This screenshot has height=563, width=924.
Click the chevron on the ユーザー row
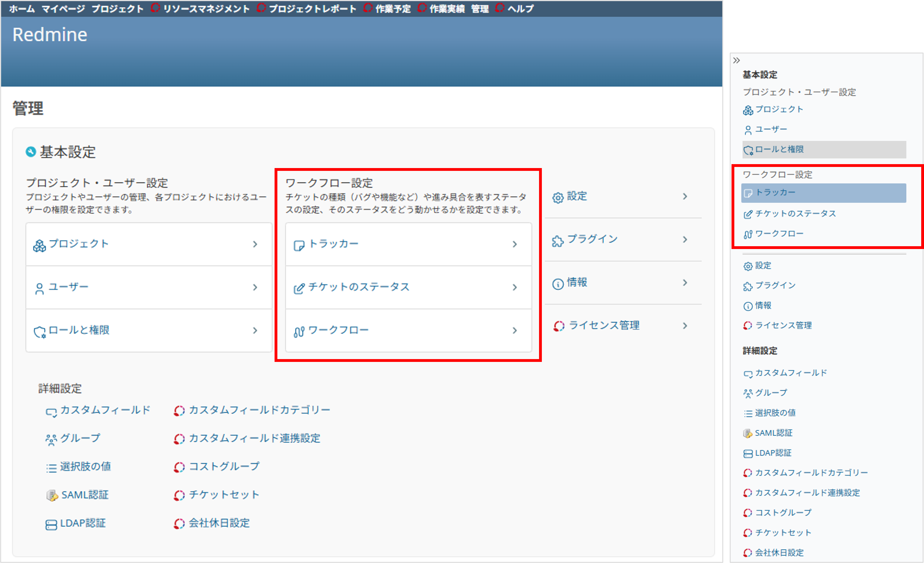255,287
